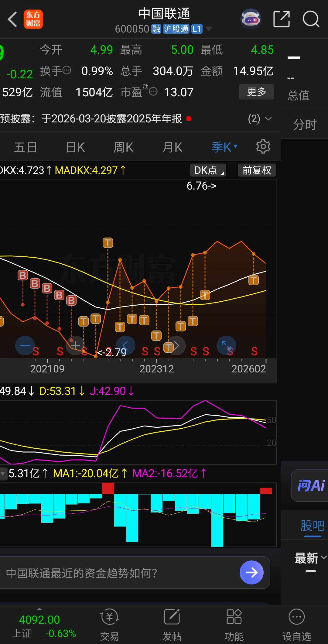
Task: Move chart right with arrow button
Action: [176, 345]
